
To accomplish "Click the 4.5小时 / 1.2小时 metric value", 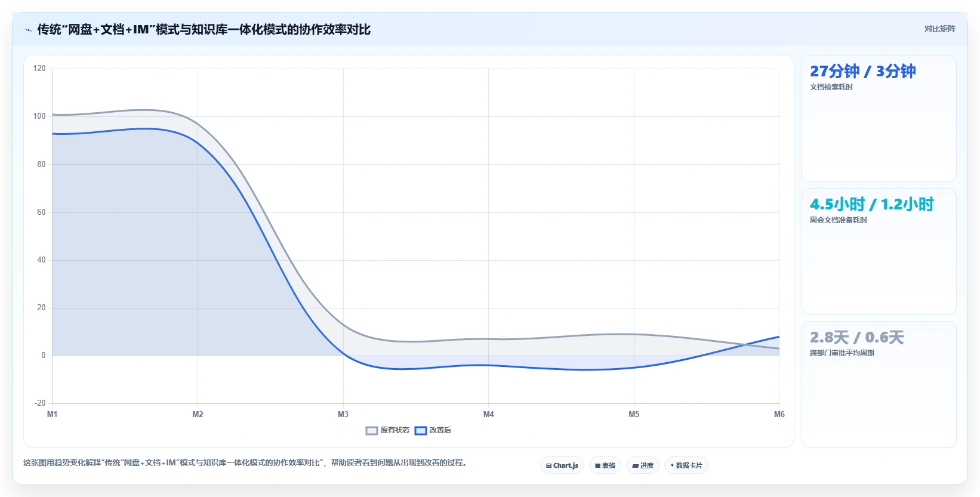I will (871, 205).
